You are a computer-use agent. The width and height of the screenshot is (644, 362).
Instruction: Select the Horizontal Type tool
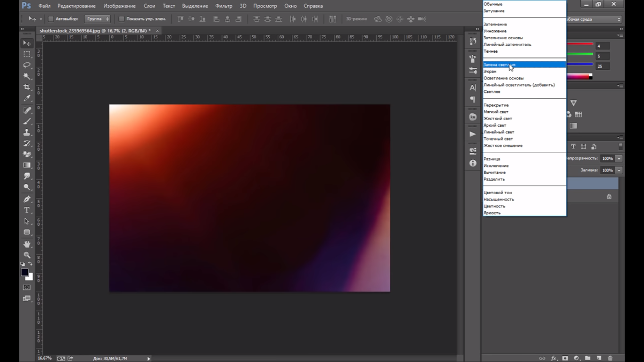[x=27, y=210]
